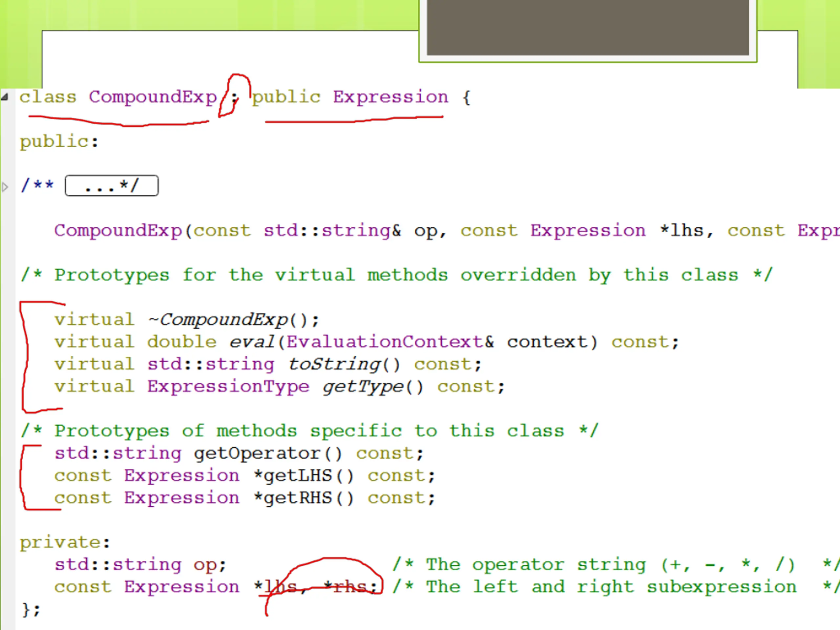Collapse the class CompoundExp code block
This screenshot has width=840, height=630.
tap(5, 97)
